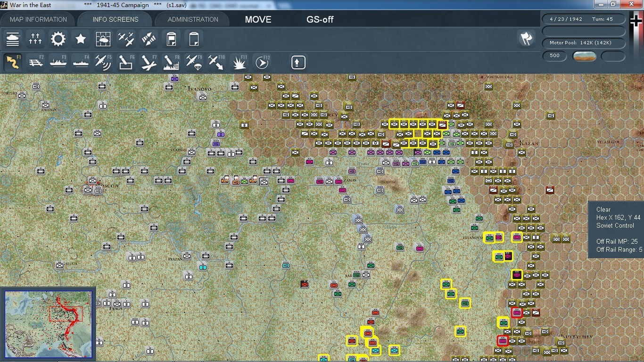This screenshot has height=362, width=644.
Task: Click the crossed satellite-style arrows icon
Action: click(149, 39)
